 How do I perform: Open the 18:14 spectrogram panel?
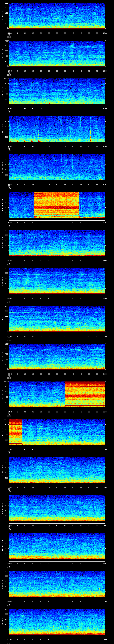(57, 16)
